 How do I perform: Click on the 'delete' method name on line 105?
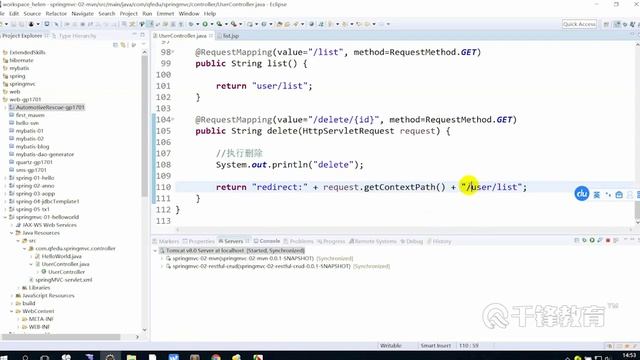[282, 131]
